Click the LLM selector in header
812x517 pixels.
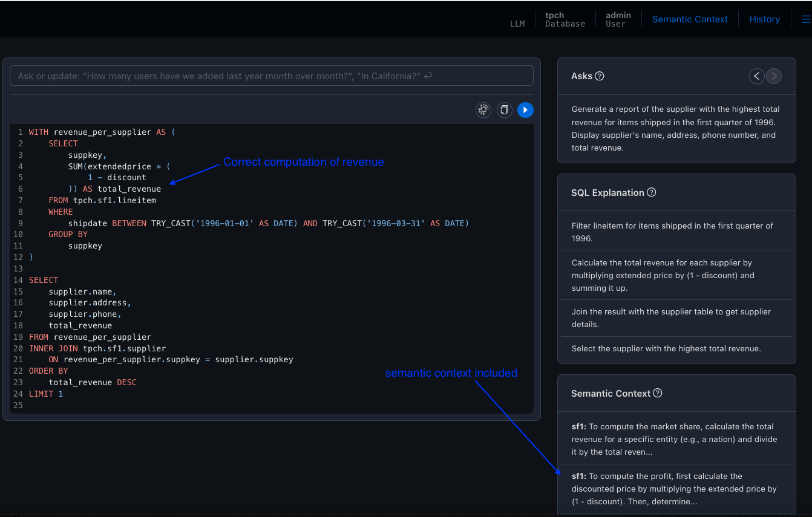[517, 24]
